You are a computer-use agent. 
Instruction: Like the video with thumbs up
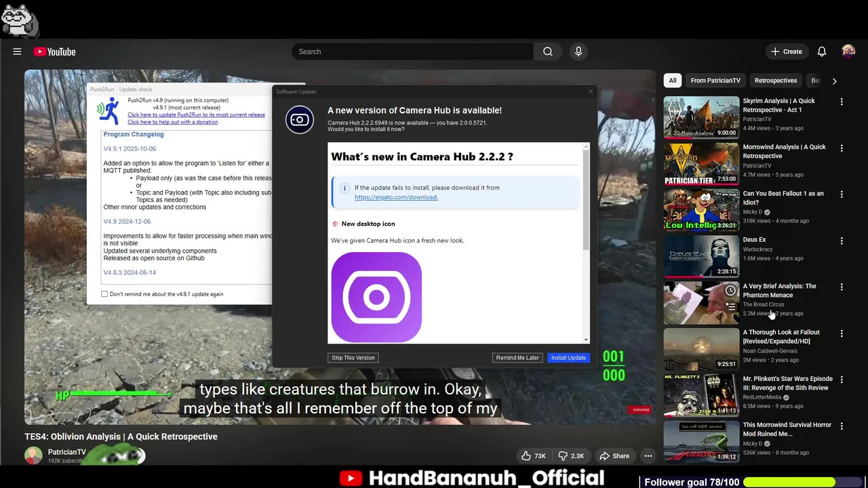click(x=533, y=456)
